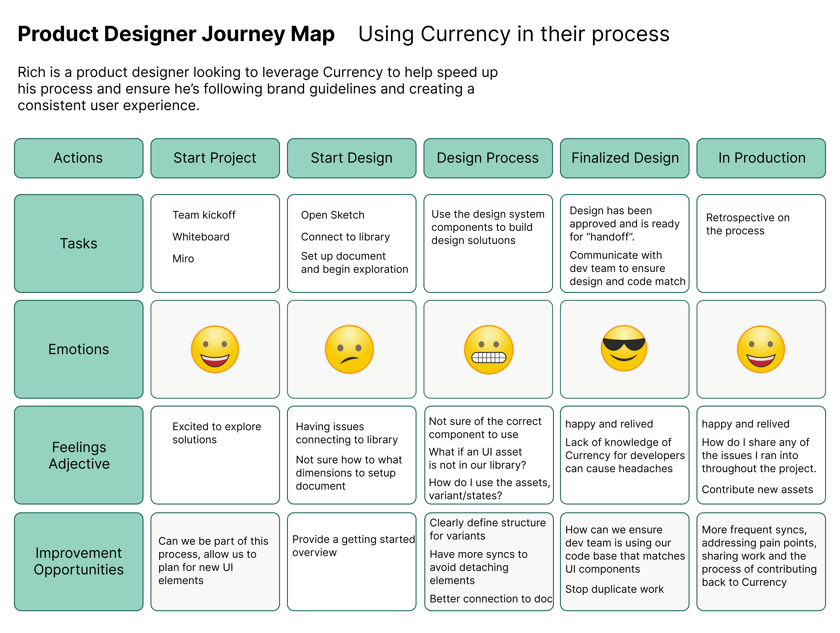Image resolution: width=840 pixels, height=633 pixels.
Task: Click the In Production column header
Action: click(761, 158)
